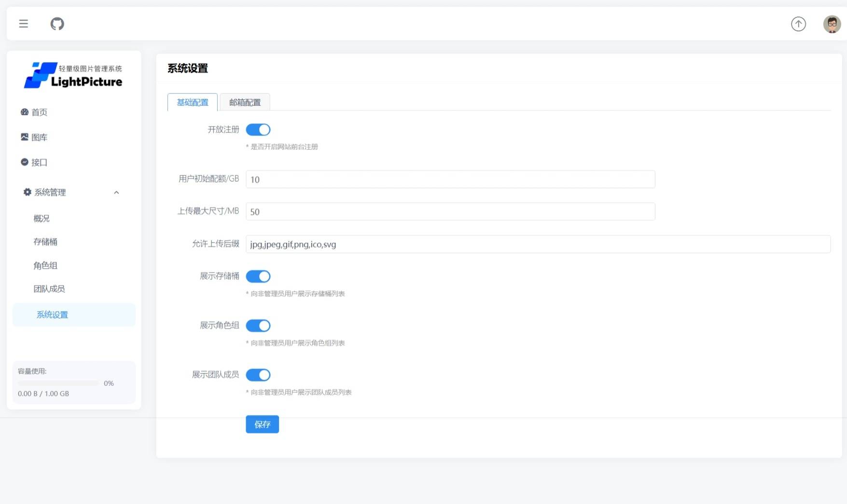The width and height of the screenshot is (847, 504).
Task: Click the round icon beside 接口
Action: 25,162
